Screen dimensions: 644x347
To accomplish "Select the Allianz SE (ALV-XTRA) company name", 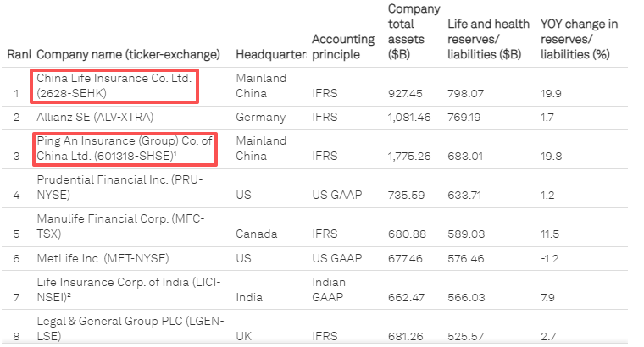I will (94, 117).
